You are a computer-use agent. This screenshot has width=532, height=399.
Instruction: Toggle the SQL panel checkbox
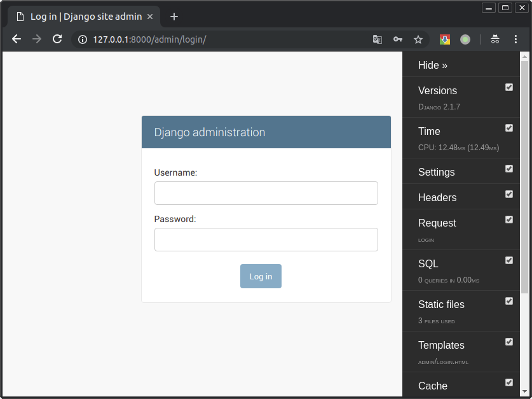point(509,260)
